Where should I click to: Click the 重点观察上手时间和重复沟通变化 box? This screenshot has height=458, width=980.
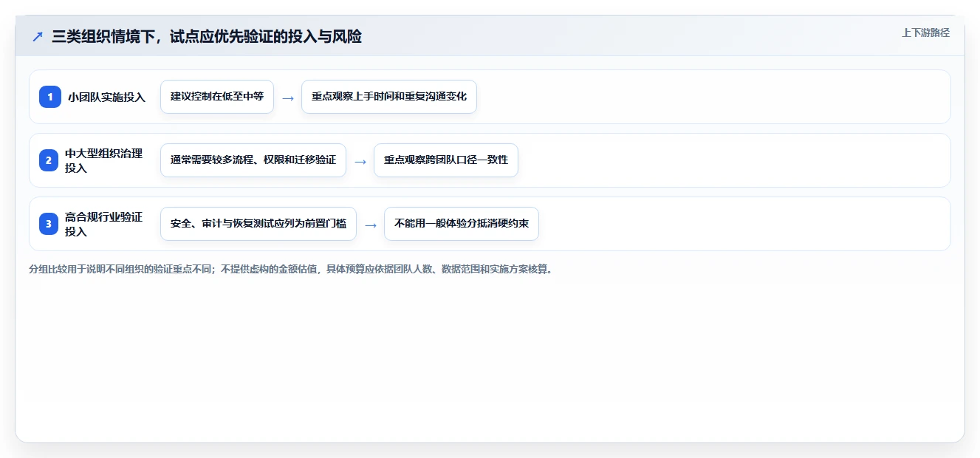click(389, 97)
